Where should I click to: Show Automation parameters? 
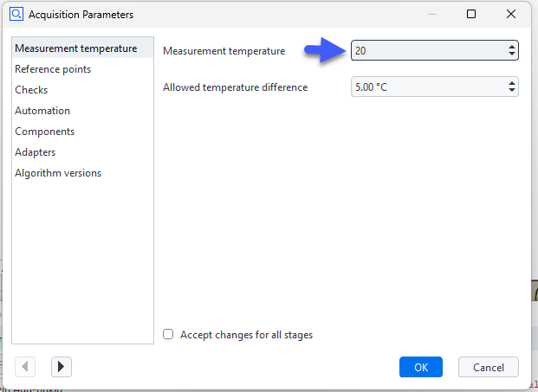[42, 111]
